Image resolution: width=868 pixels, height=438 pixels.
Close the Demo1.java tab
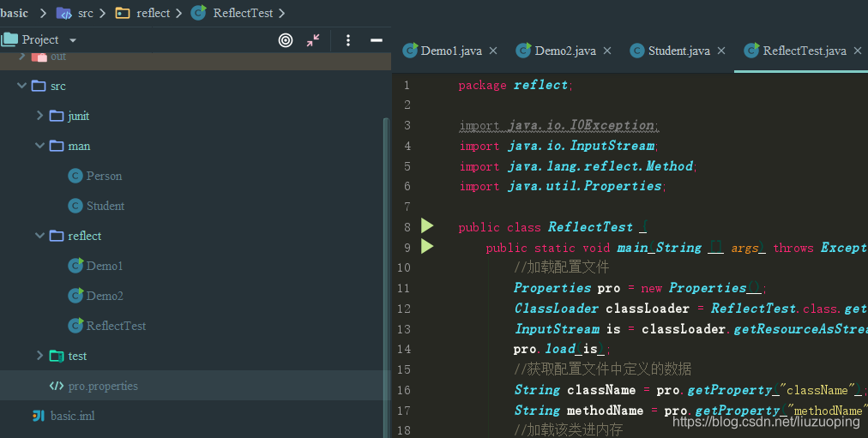tap(493, 51)
